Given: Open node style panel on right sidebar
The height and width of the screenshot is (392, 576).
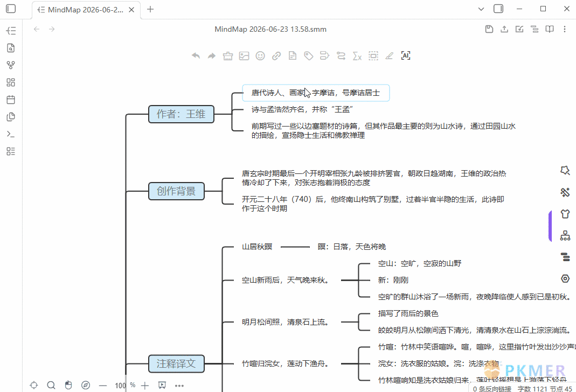Looking at the screenshot, I should pyautogui.click(x=565, y=170).
